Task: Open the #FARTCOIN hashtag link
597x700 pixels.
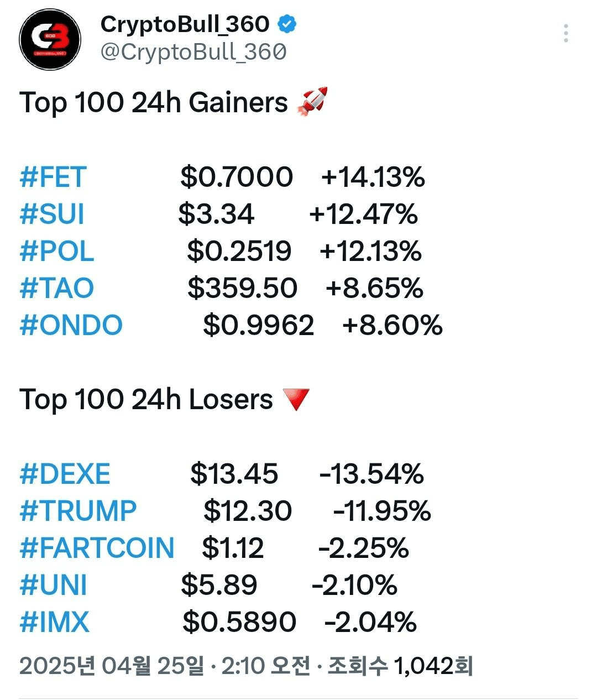Action: tap(97, 548)
